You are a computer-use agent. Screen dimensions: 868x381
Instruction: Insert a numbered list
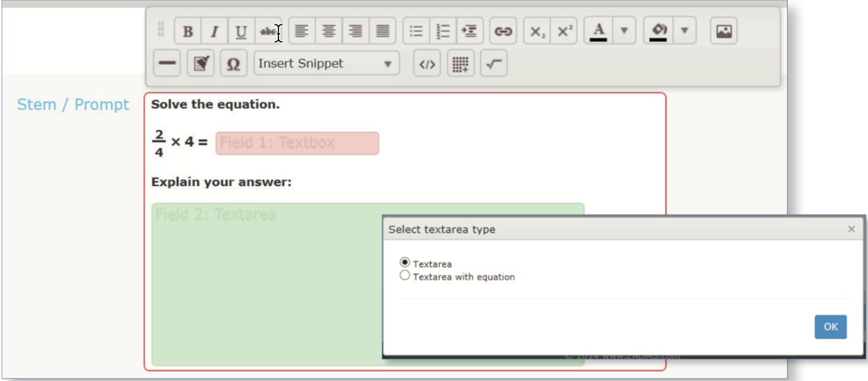(x=443, y=31)
